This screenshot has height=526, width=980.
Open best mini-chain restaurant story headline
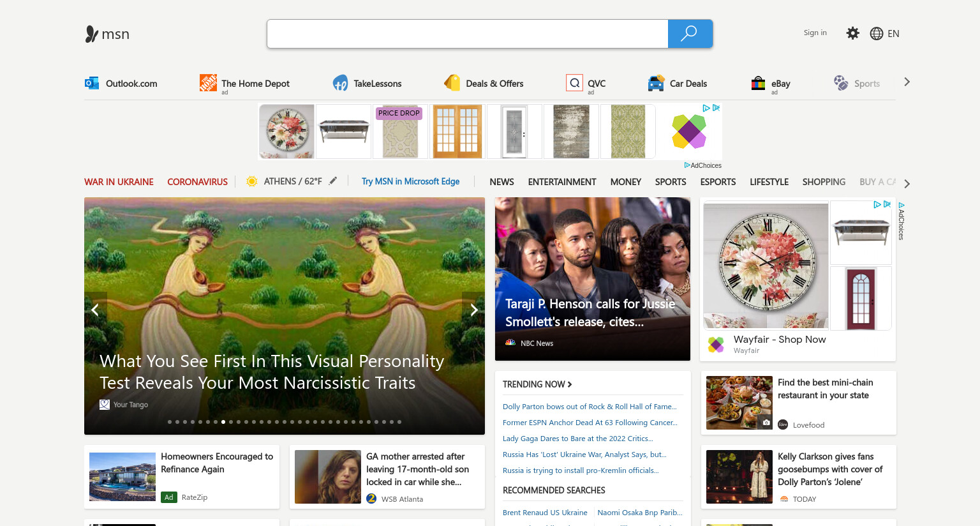pyautogui.click(x=825, y=389)
